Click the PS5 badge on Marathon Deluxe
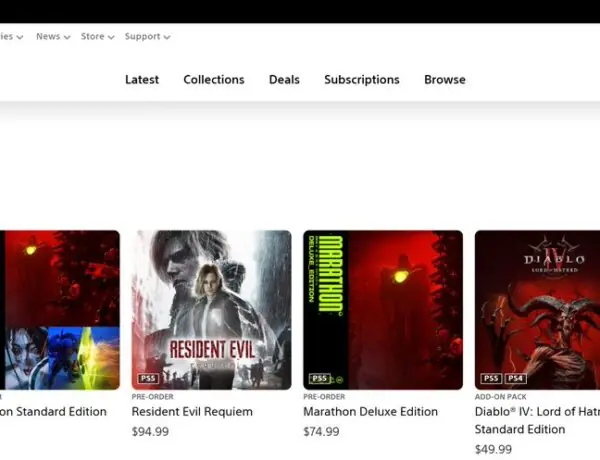The height and width of the screenshot is (460, 600). (320, 378)
